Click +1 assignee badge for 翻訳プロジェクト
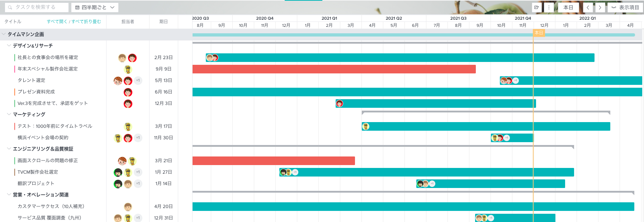 [138, 184]
